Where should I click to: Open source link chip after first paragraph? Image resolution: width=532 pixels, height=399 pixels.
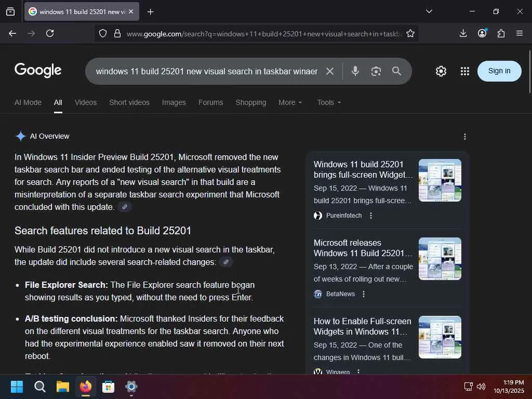tap(125, 207)
